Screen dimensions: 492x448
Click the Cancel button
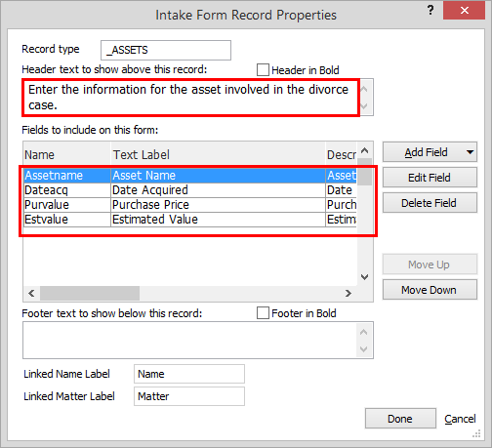[x=460, y=419]
